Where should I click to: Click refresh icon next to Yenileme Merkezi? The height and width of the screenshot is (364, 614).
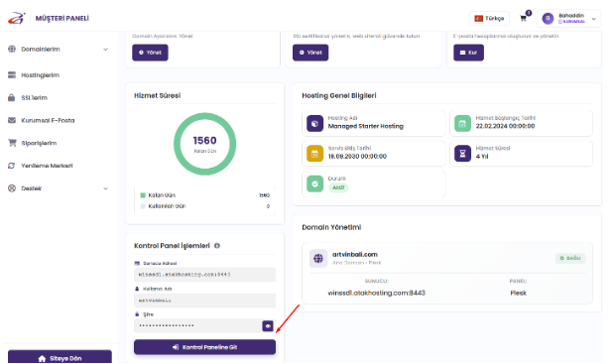point(12,166)
